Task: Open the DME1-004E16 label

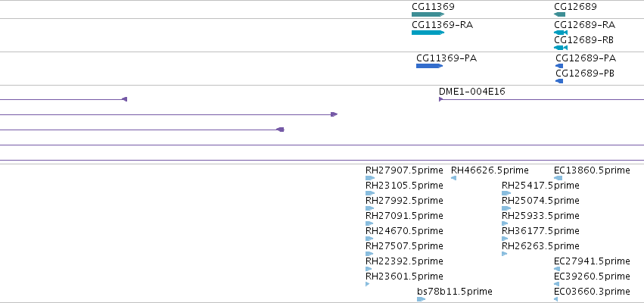Action: [x=472, y=91]
